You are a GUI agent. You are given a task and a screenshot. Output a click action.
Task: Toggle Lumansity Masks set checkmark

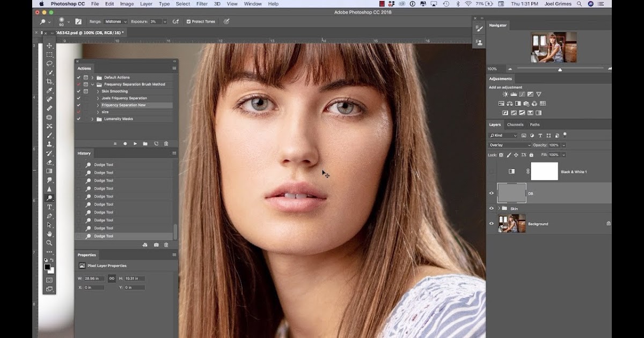[79, 119]
